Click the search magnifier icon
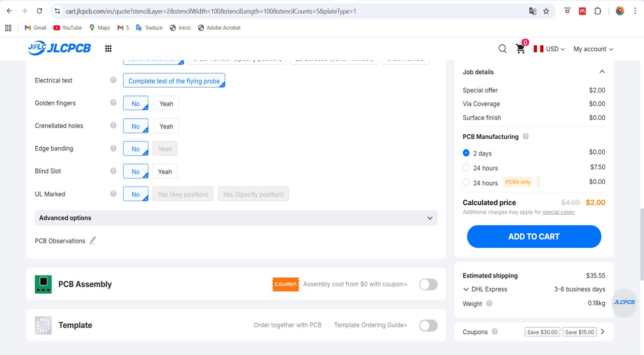The image size is (644, 355). coord(502,49)
